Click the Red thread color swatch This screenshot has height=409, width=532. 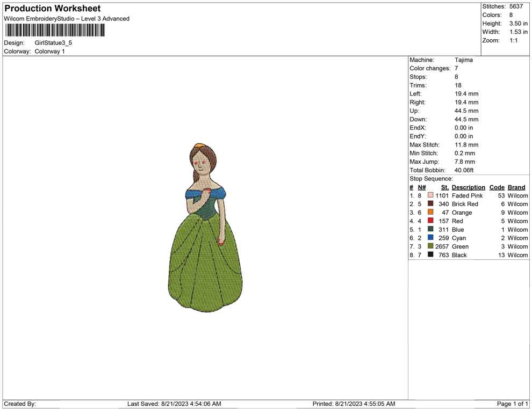point(430,221)
